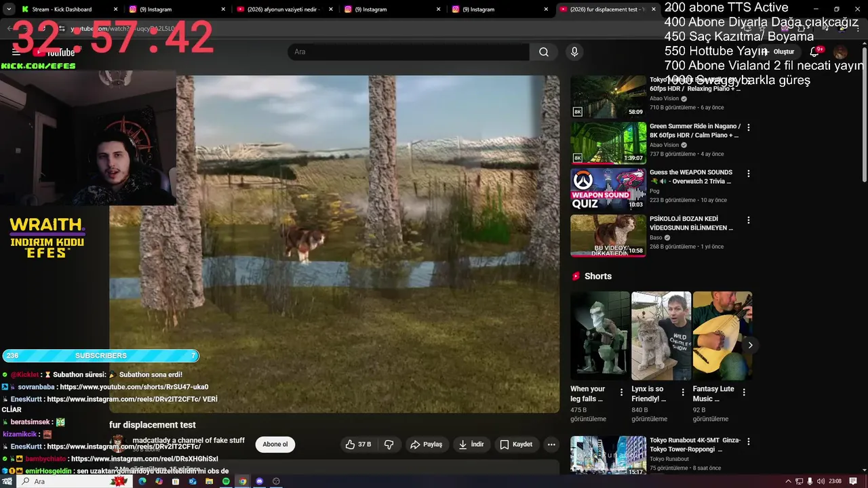Click the volume icon in system tray
This screenshot has height=488, width=868.
[x=821, y=481]
